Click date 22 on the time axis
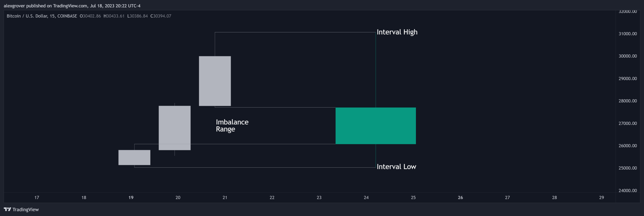Image resolution: width=644 pixels, height=216 pixels. point(272,197)
